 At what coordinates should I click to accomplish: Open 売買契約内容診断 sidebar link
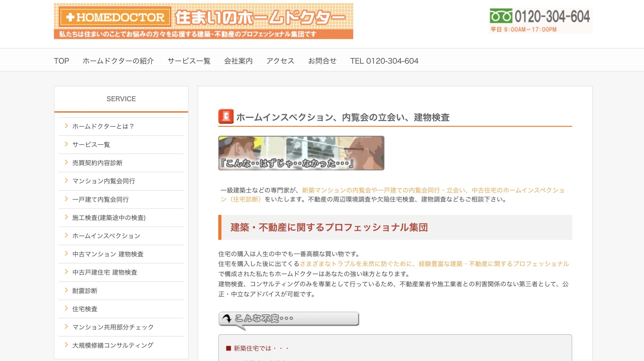pyautogui.click(x=97, y=163)
